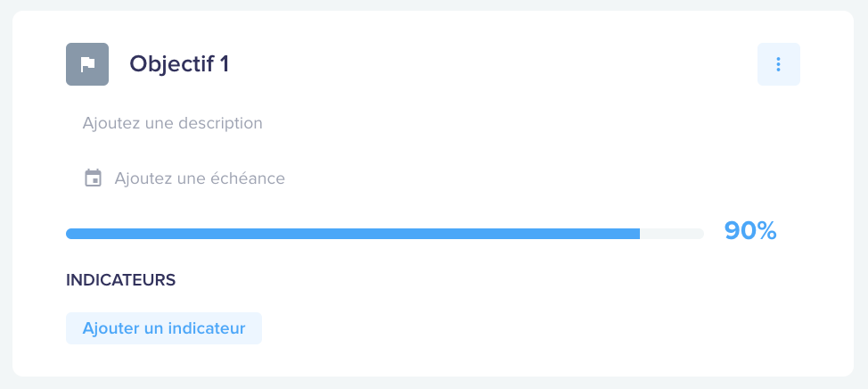The width and height of the screenshot is (868, 389).
Task: Click the Ajoutez une description field
Action: pyautogui.click(x=173, y=123)
